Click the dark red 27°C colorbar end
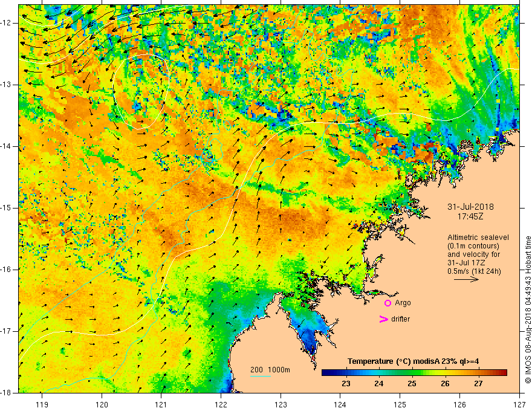The height and width of the screenshot is (411, 532). (502, 373)
